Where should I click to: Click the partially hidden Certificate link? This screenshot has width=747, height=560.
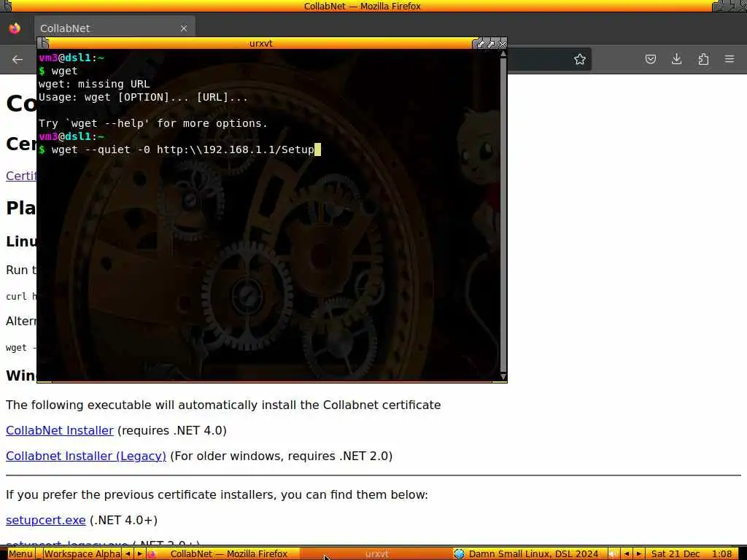[x=21, y=176]
